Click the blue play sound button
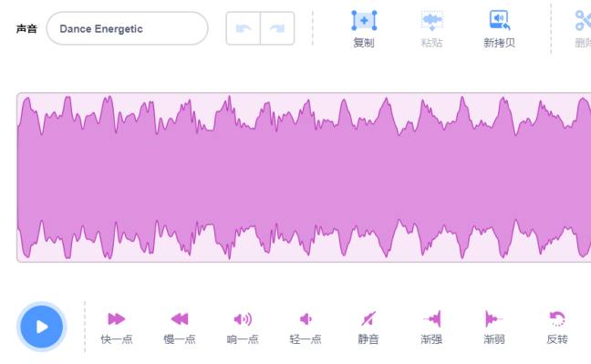This screenshot has width=591, height=364. 41,327
